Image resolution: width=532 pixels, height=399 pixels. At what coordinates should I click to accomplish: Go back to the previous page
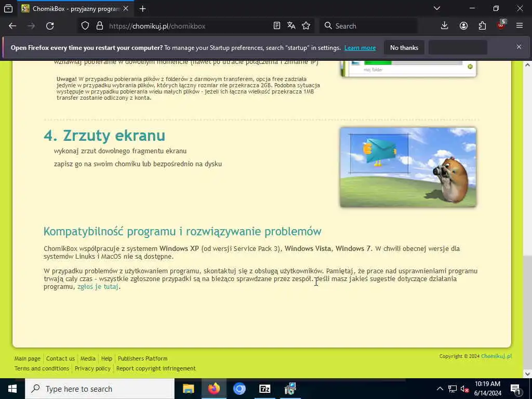pos(12,26)
